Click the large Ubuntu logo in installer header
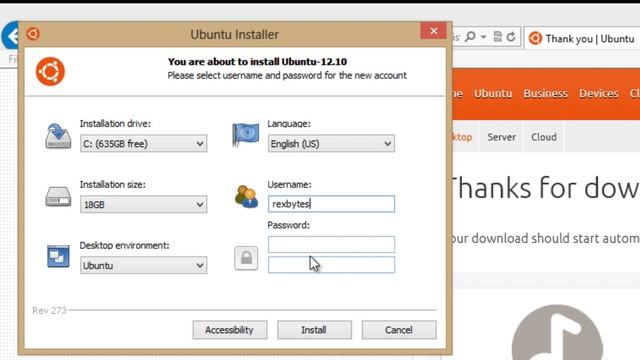This screenshot has width=640, height=360. click(x=50, y=71)
